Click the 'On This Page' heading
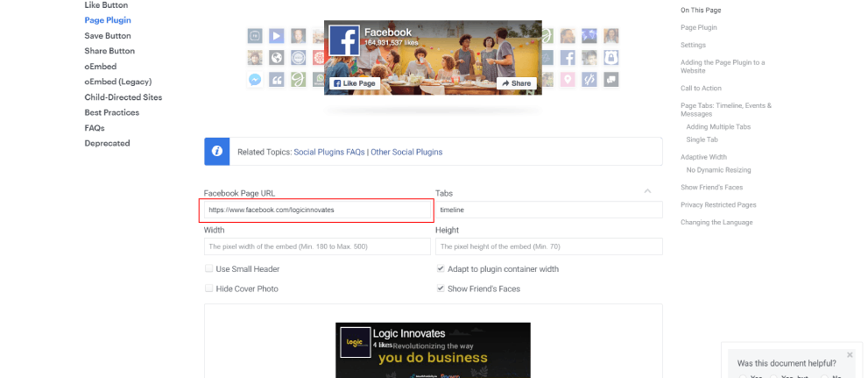 (x=701, y=10)
